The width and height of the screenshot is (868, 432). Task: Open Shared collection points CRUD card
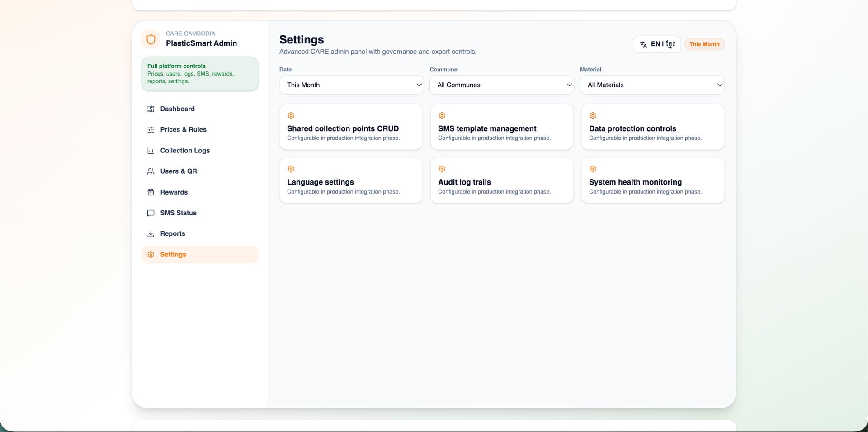point(351,127)
